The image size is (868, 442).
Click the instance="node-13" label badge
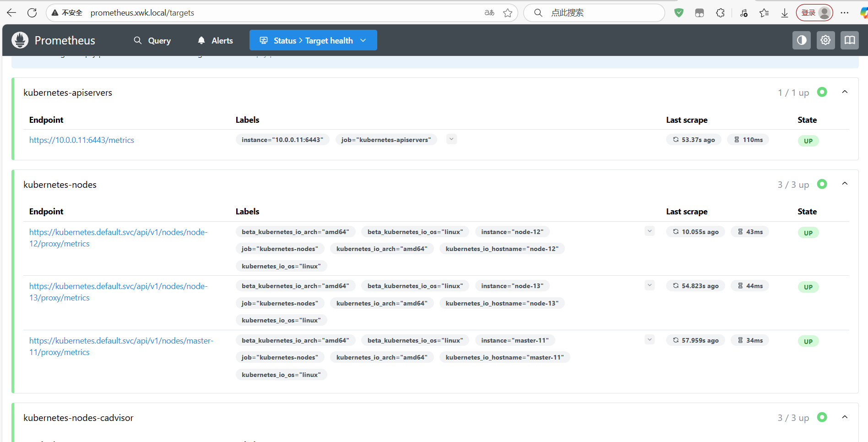coord(512,286)
